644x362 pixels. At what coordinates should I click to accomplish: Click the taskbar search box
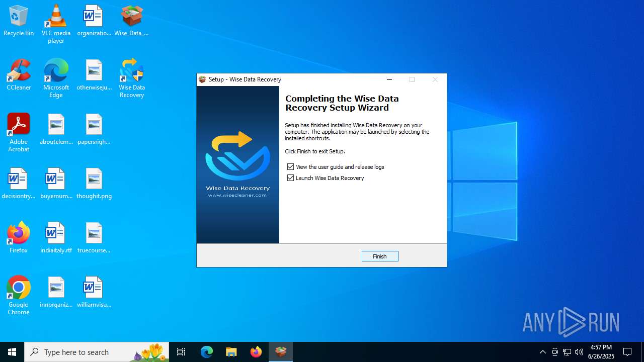pos(97,352)
